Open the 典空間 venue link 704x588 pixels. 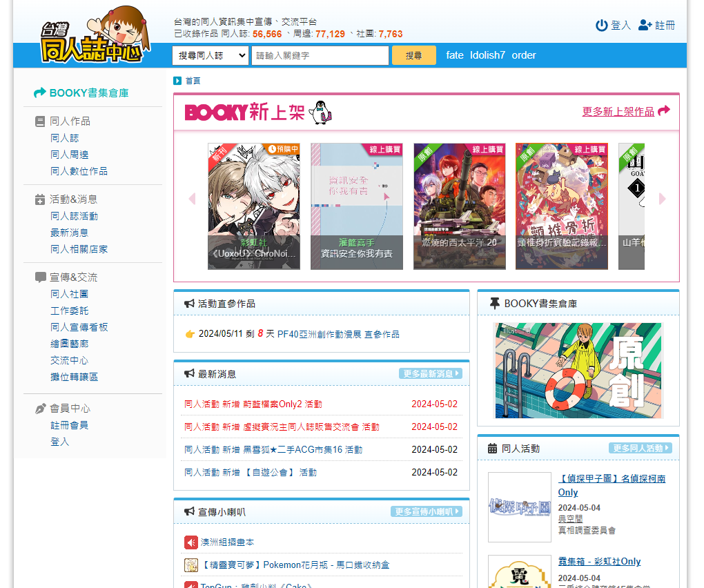click(x=570, y=519)
